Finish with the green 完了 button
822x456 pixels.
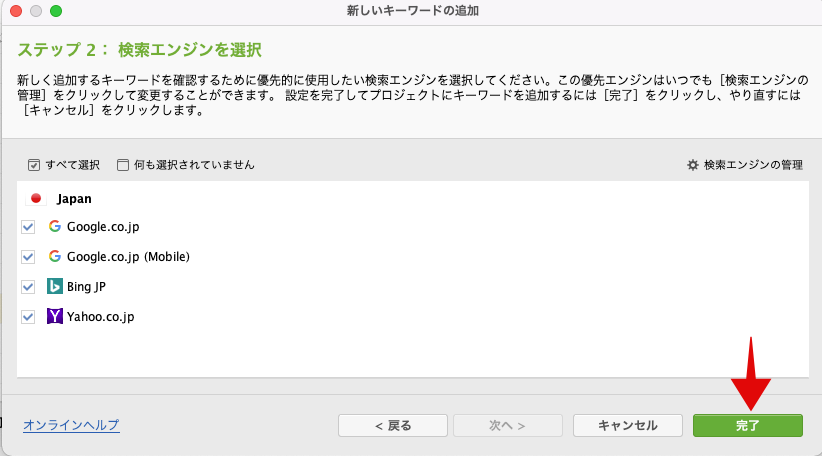pyautogui.click(x=748, y=426)
